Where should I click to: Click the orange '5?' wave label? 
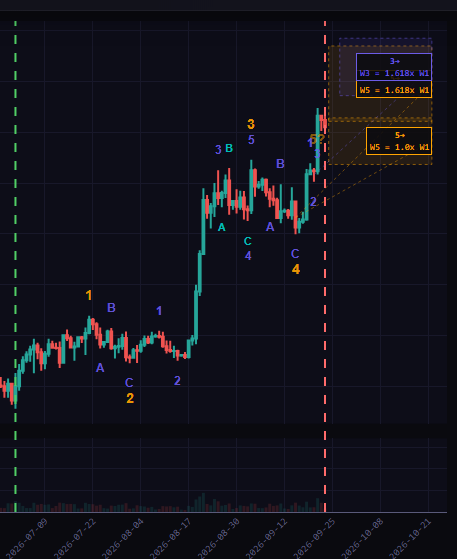click(x=318, y=139)
